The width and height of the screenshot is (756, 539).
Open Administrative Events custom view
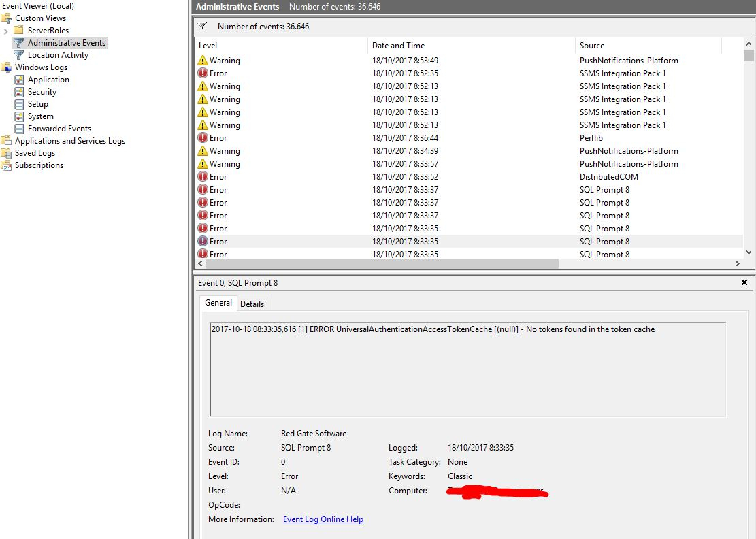pos(67,43)
